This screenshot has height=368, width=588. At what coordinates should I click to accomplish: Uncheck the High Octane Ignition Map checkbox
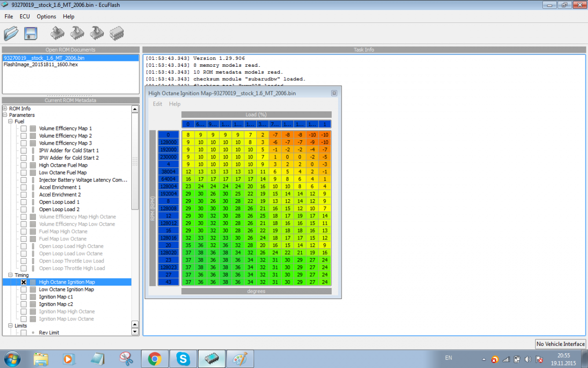24,282
